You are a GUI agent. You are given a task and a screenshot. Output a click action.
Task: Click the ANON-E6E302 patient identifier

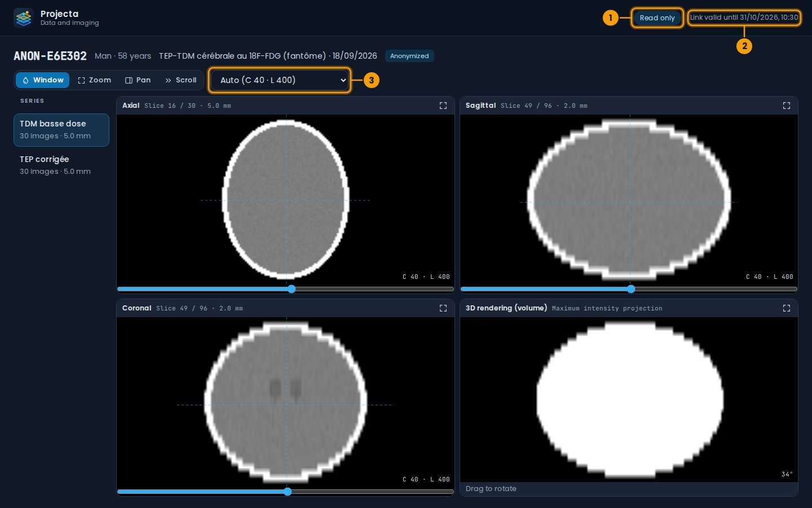point(50,56)
